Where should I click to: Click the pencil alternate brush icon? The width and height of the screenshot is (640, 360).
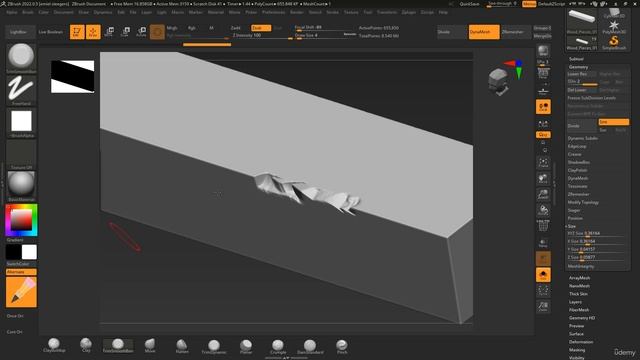coord(21,292)
